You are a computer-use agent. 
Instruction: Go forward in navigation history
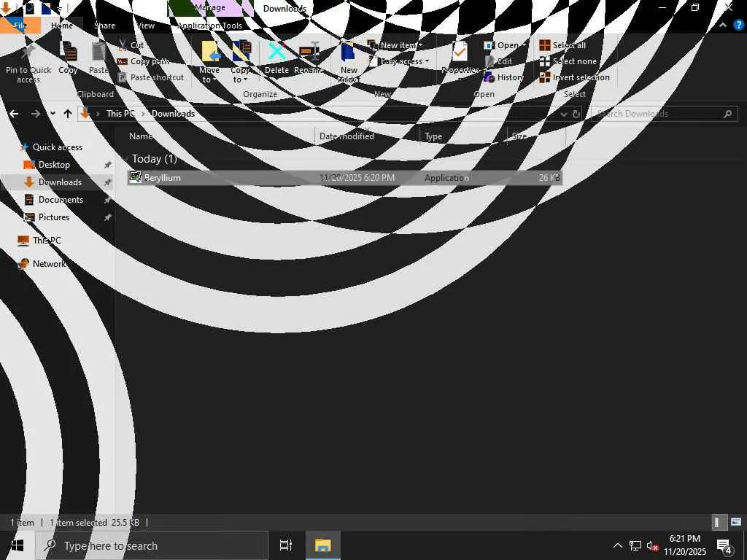tap(35, 113)
